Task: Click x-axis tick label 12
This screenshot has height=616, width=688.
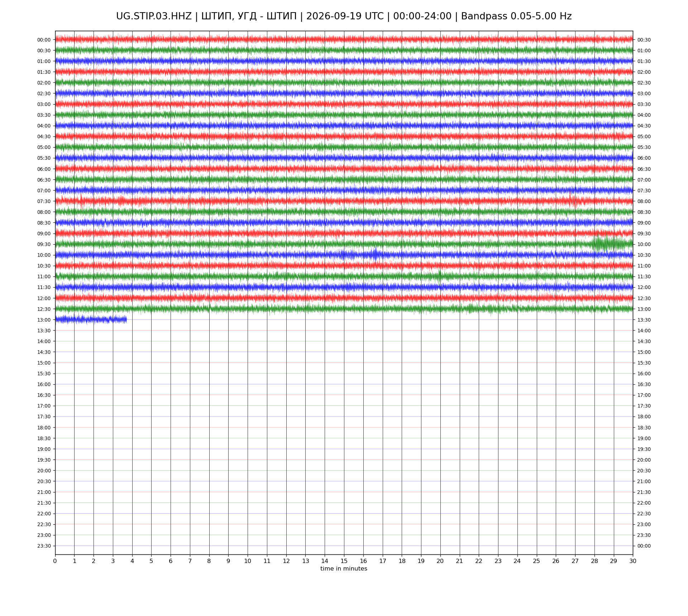Action: (286, 561)
